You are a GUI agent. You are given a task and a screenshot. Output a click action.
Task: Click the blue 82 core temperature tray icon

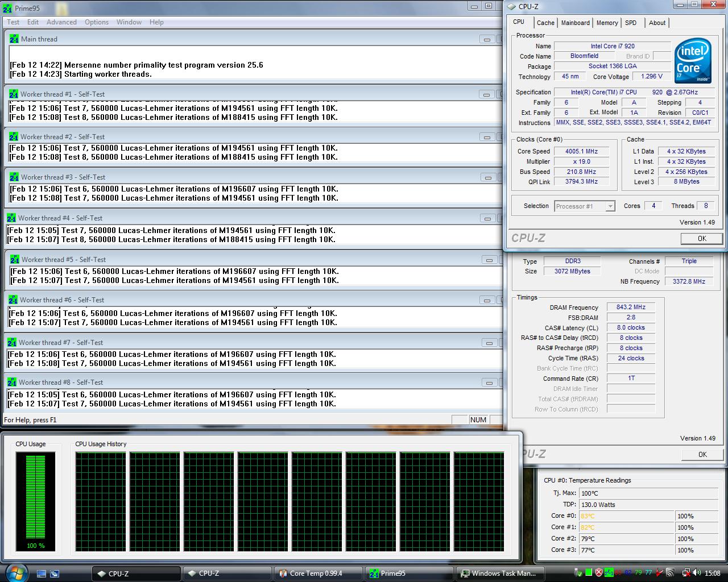click(x=628, y=572)
